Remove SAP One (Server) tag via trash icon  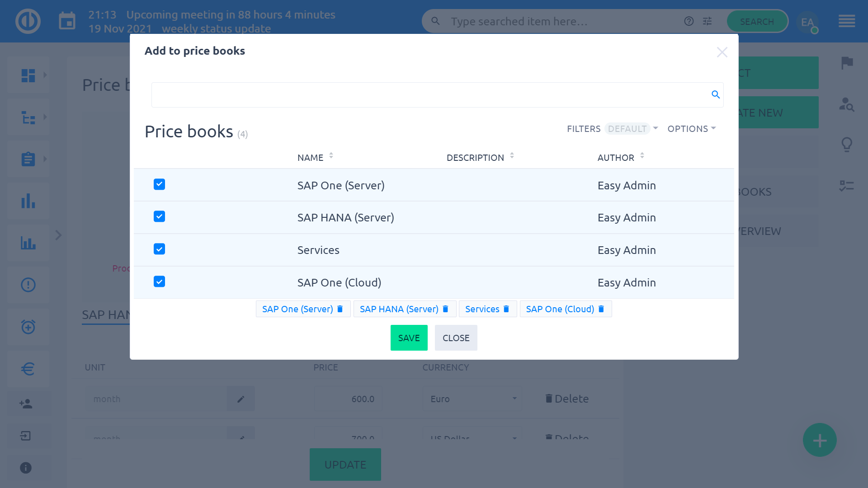340,309
